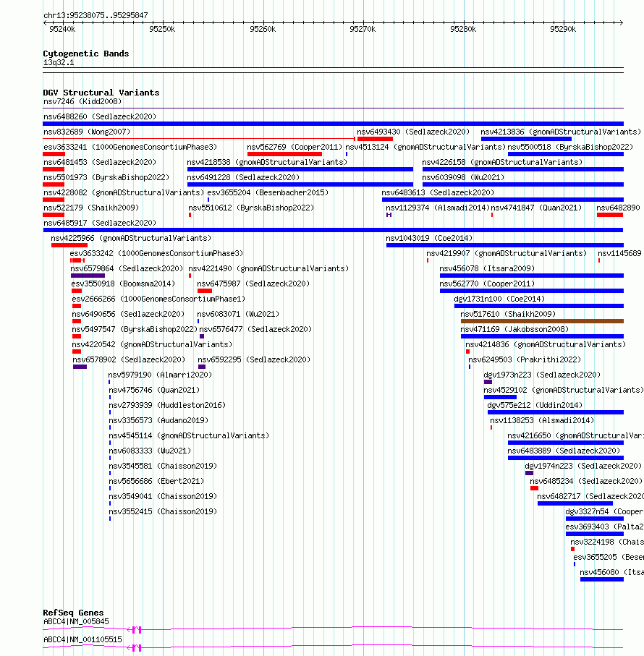Open nsv1138253 (Alsmadi2014) variant
The height and width of the screenshot is (656, 644).
541,420
